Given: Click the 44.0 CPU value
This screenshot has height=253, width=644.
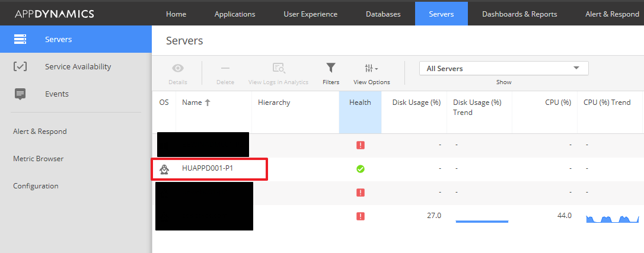Looking at the screenshot, I should [565, 215].
